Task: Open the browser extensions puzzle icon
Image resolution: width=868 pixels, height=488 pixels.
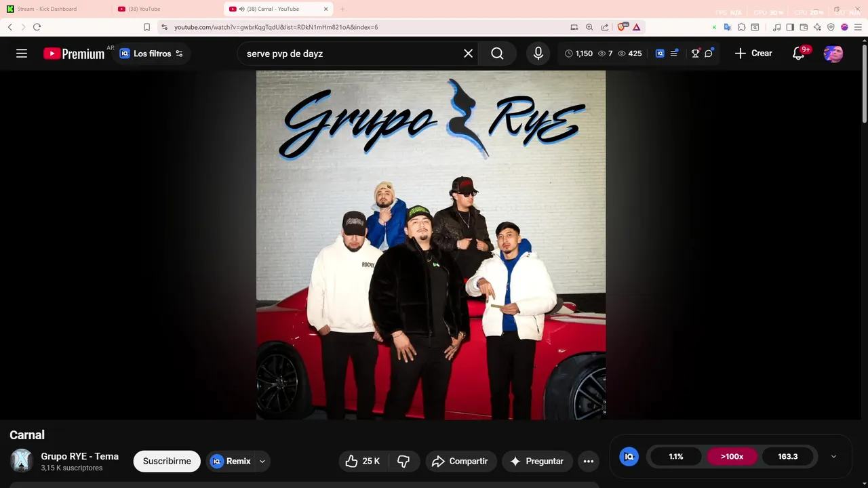Action: 741,27
